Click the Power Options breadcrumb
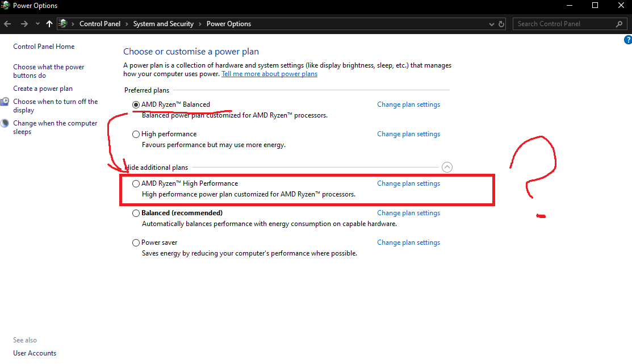This screenshot has height=364, width=632. 228,24
